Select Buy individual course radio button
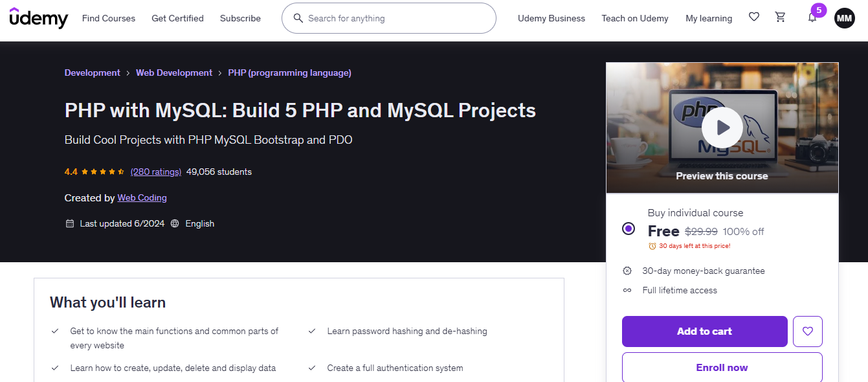868x382 pixels. tap(629, 229)
